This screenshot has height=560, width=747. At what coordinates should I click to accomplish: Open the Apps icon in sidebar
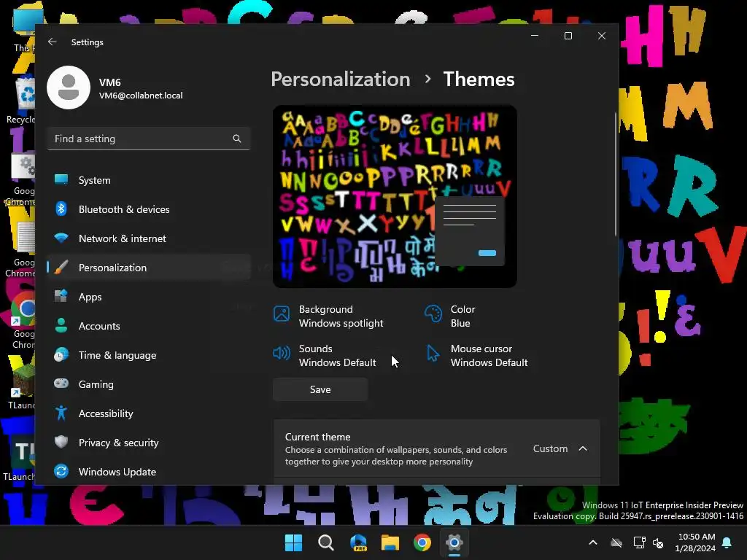(61, 296)
